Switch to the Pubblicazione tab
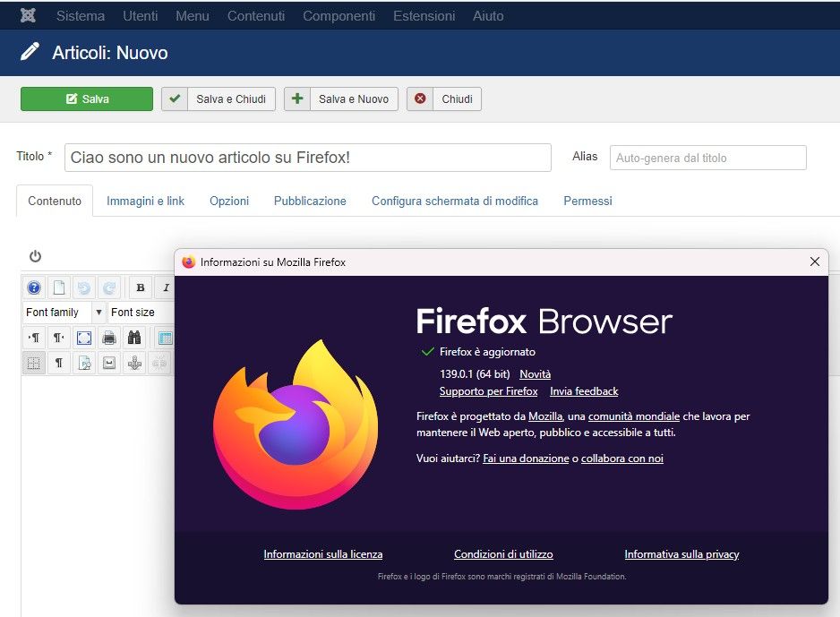This screenshot has height=617, width=840. [310, 201]
